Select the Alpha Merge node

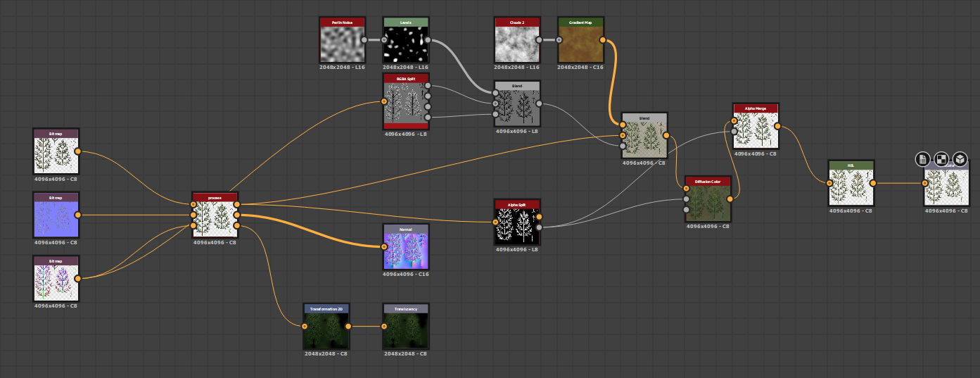pos(756,126)
